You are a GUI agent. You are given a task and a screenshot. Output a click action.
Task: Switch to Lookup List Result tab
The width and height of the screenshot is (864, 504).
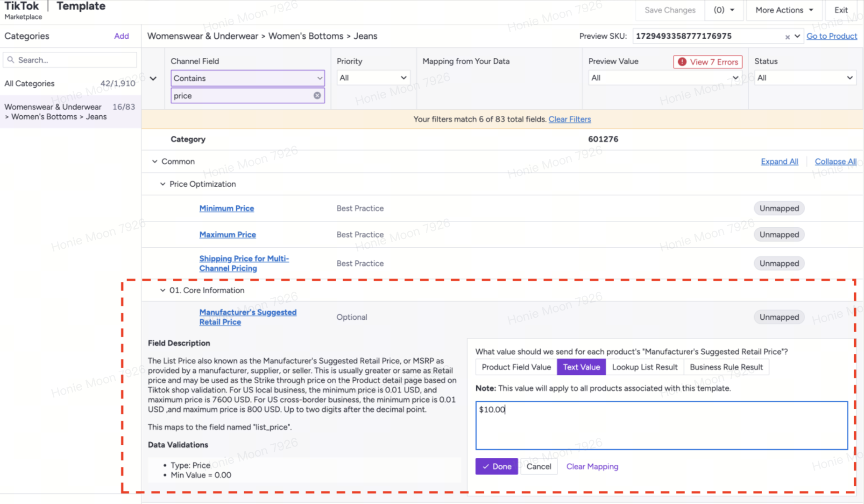pos(644,367)
